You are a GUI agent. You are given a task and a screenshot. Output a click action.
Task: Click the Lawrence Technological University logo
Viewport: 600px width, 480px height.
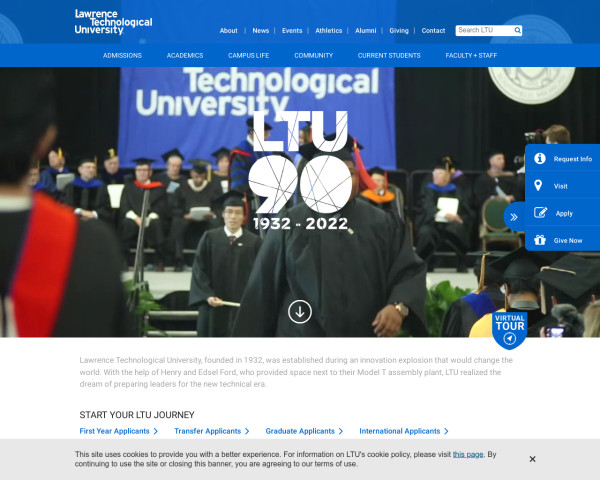coord(113,23)
